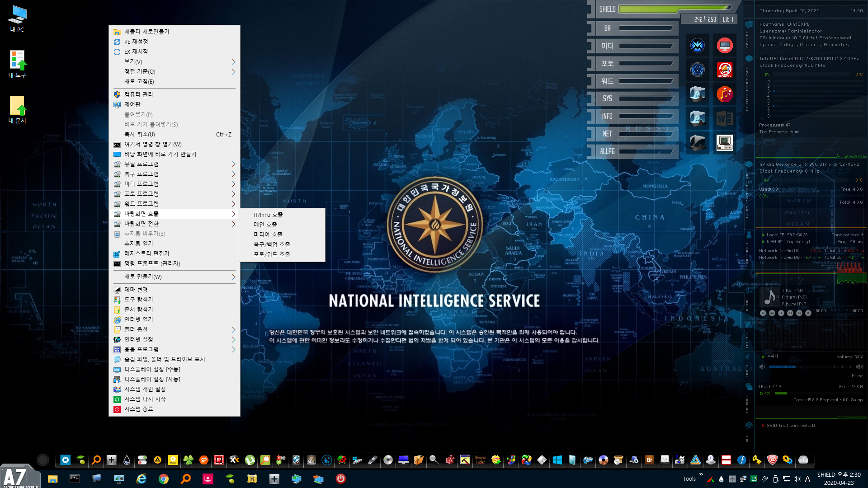Click Mute in the audio widget
This screenshot has width=868, height=488.
tap(857, 376)
